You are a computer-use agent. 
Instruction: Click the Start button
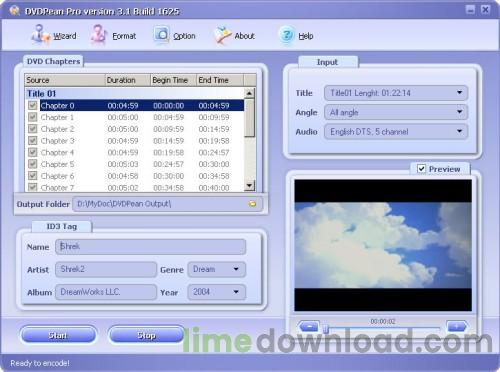(58, 335)
